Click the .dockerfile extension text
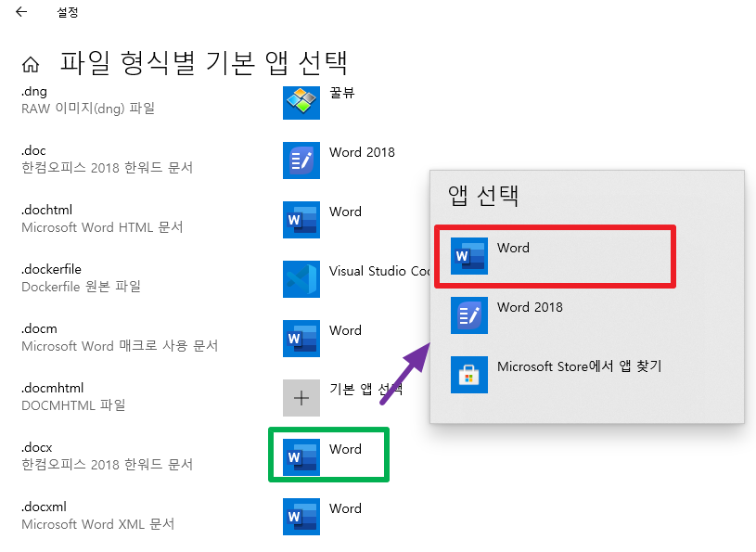Viewport: 756px width, 552px height. tap(51, 269)
